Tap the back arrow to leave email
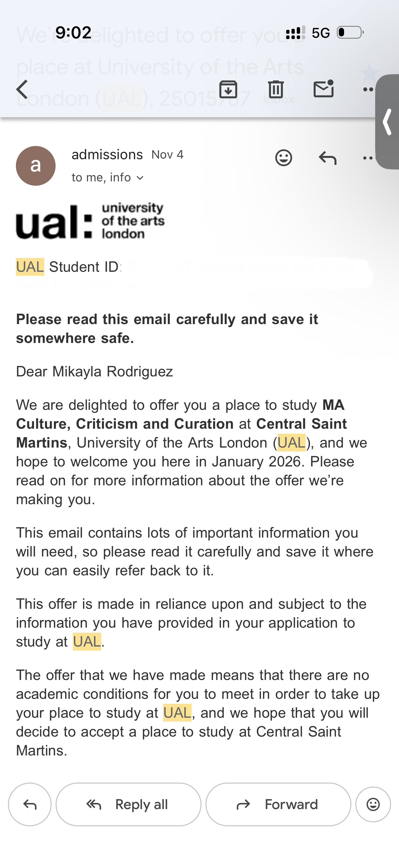The width and height of the screenshot is (399, 868). tap(22, 89)
